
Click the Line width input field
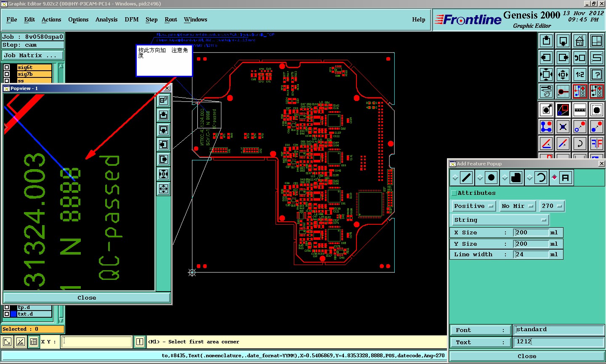(x=532, y=255)
